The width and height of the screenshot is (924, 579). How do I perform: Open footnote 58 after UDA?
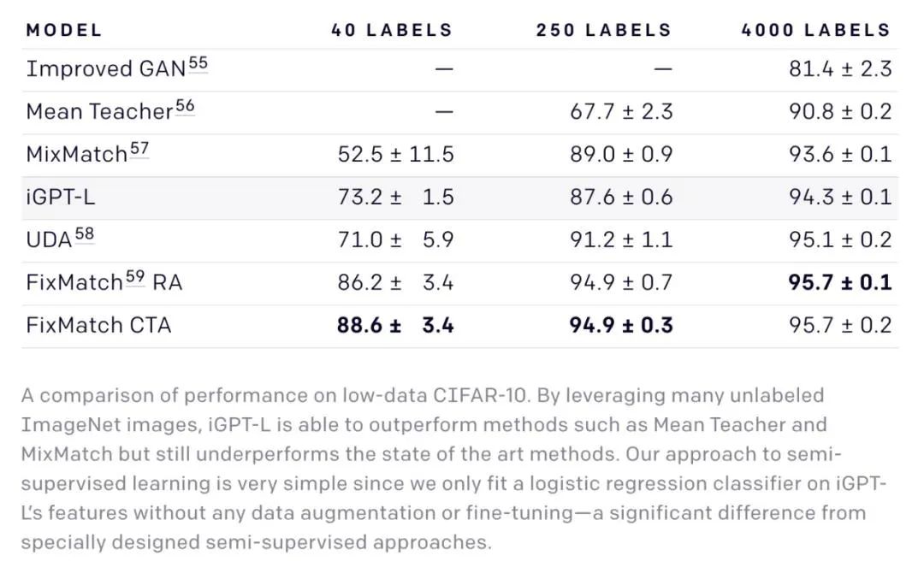[x=84, y=235]
